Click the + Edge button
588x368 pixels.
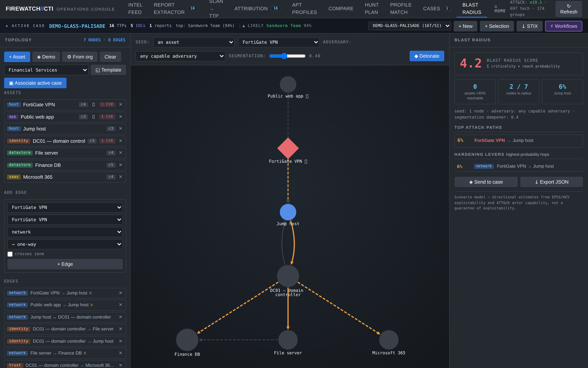(65, 264)
